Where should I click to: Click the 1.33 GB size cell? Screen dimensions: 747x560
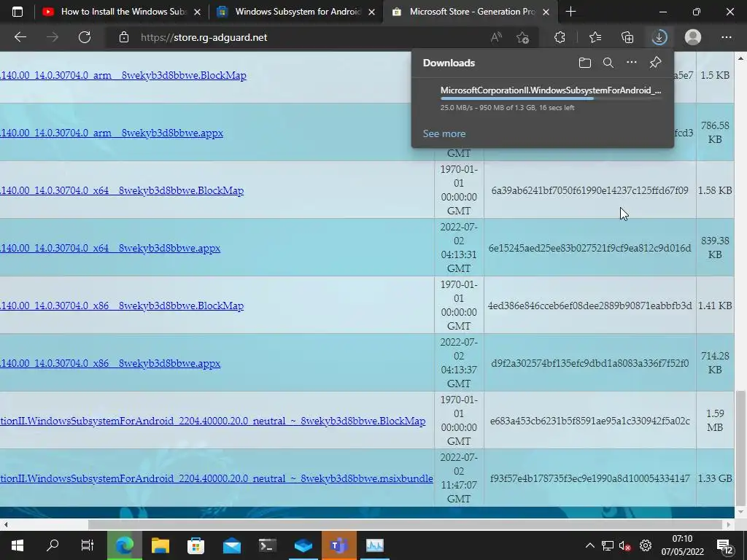coord(715,478)
